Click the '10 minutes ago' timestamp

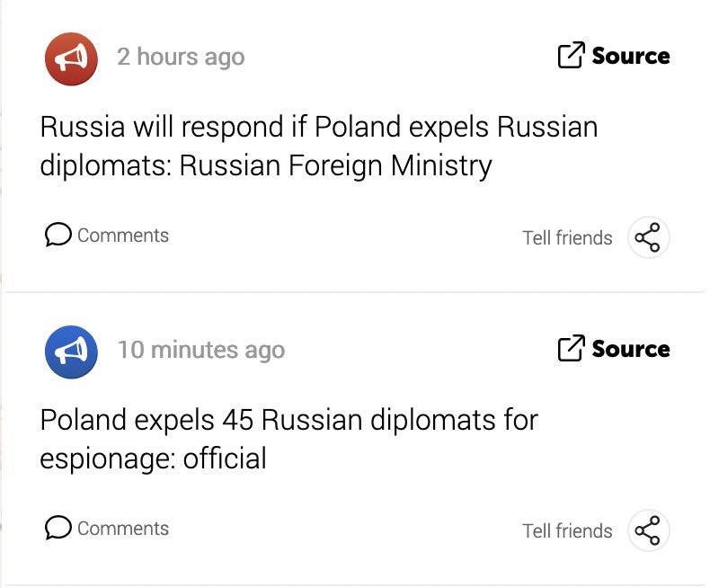pos(200,350)
